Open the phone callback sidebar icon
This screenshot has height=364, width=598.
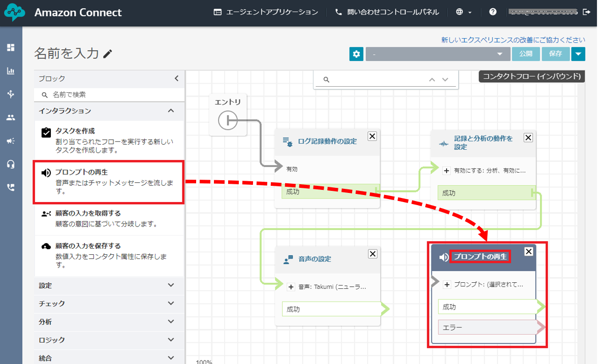(11, 187)
